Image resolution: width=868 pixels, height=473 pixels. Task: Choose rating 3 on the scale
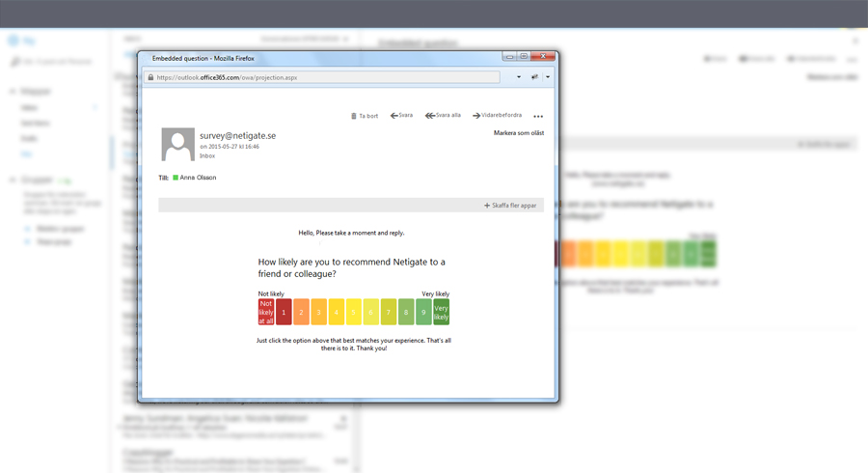click(319, 312)
